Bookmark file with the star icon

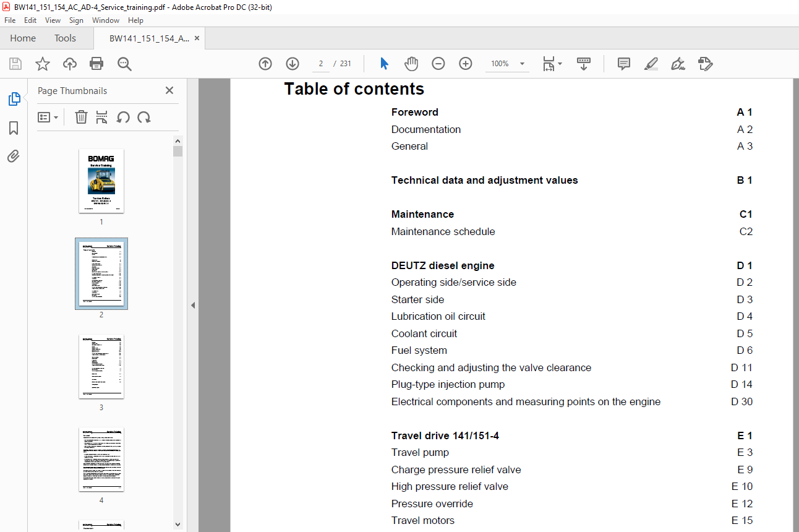pyautogui.click(x=42, y=64)
